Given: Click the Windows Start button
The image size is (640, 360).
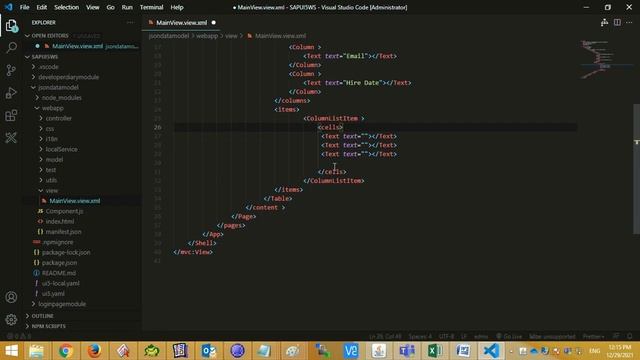Looking at the screenshot, I should point(11,351).
